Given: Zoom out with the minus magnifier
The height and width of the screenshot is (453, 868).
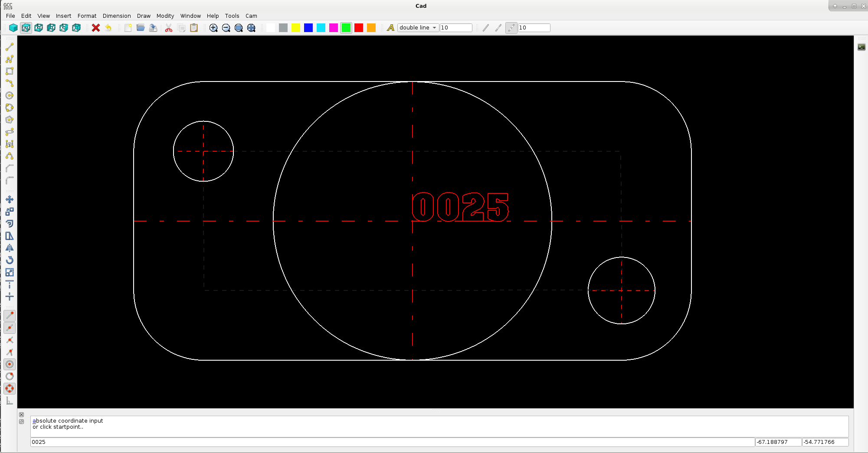Looking at the screenshot, I should click(226, 28).
